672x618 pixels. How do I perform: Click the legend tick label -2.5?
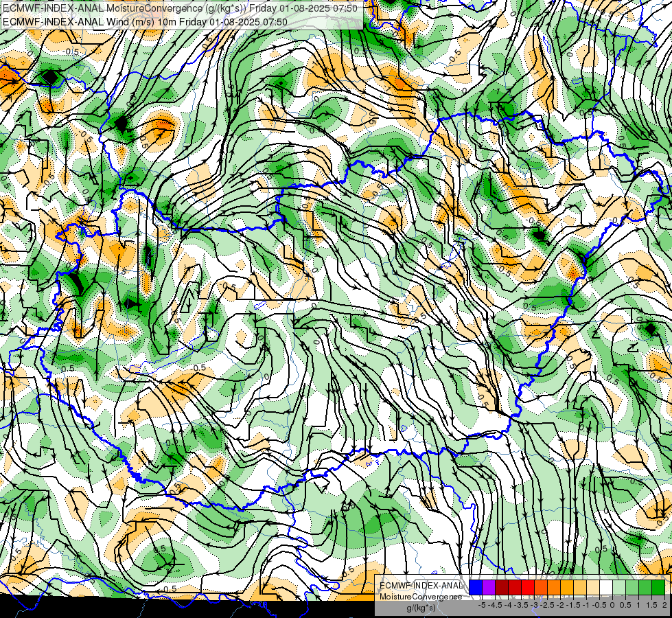pyautogui.click(x=548, y=605)
